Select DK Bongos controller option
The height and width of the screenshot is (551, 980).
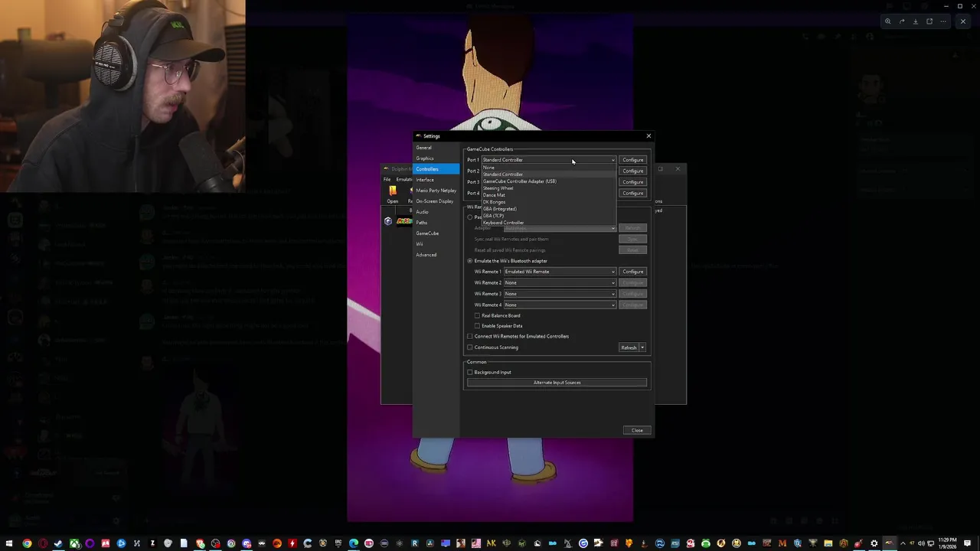click(548, 202)
